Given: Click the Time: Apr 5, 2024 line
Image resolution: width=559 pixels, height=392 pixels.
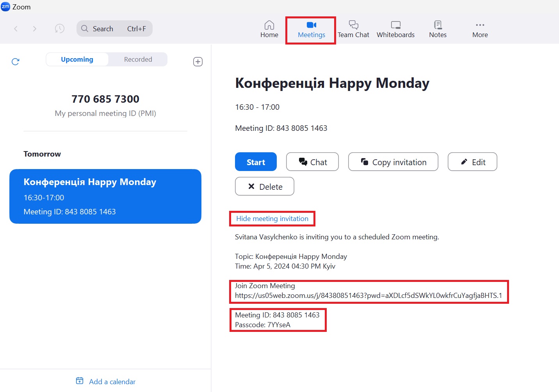Looking at the screenshot, I should pyautogui.click(x=285, y=266).
